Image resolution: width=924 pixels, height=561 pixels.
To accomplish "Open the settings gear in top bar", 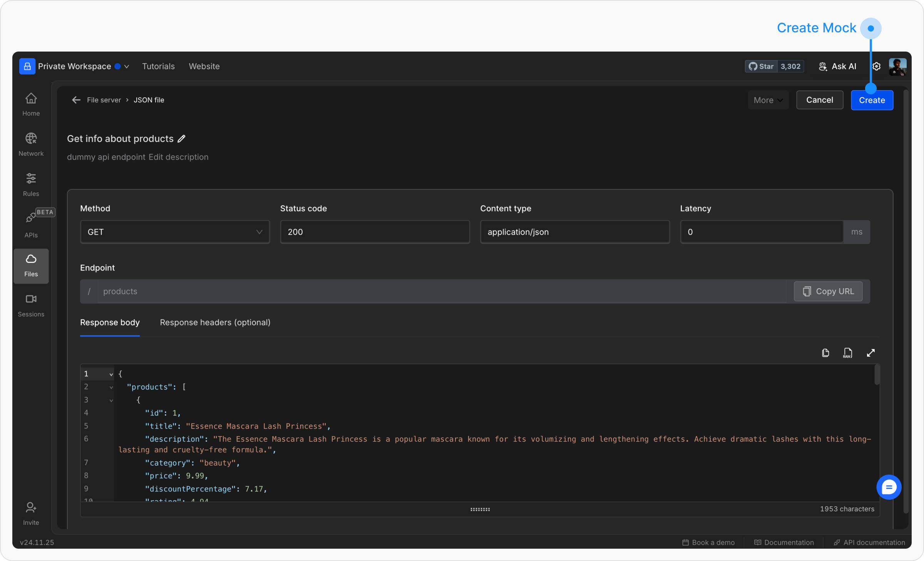I will (877, 66).
